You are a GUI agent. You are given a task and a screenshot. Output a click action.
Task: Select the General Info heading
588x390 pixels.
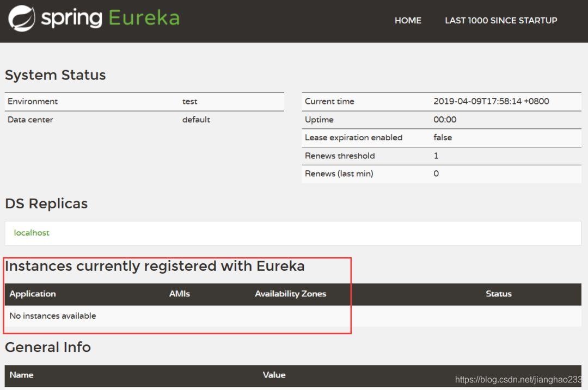point(47,347)
